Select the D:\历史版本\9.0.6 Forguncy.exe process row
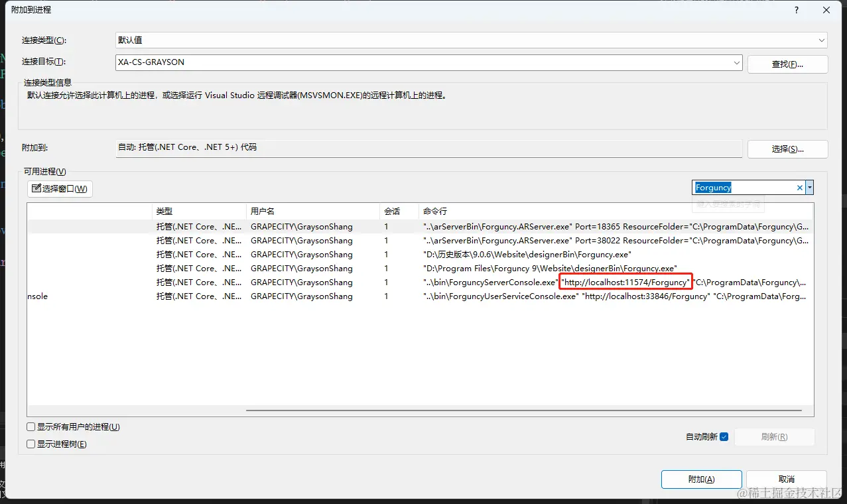 pyautogui.click(x=419, y=254)
